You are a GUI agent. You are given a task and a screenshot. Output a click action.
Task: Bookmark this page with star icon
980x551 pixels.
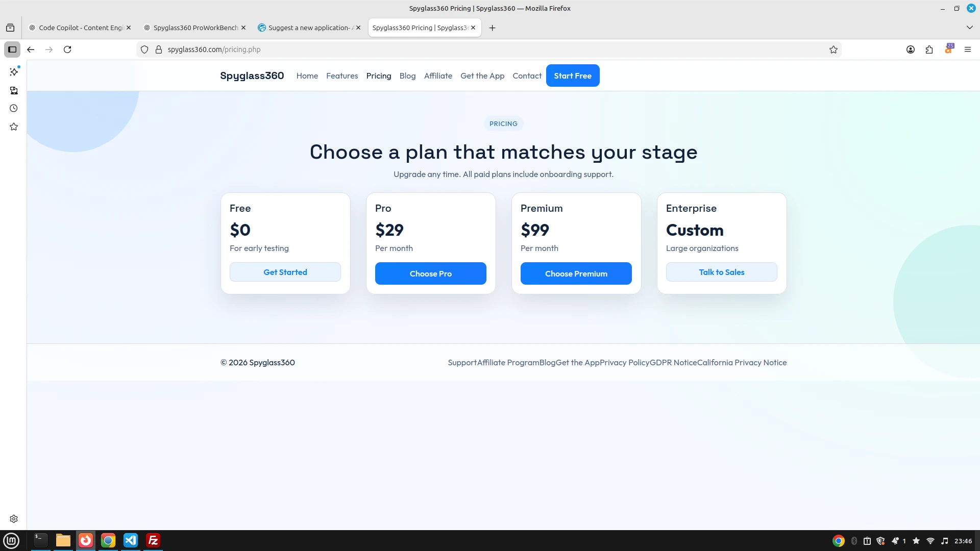tap(834, 49)
